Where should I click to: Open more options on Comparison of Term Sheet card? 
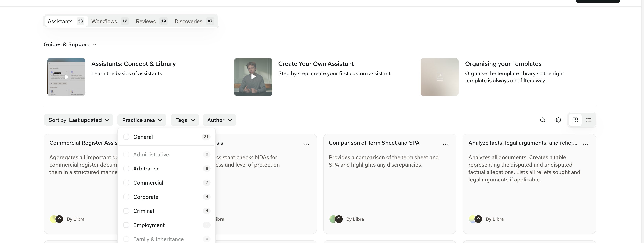445,144
